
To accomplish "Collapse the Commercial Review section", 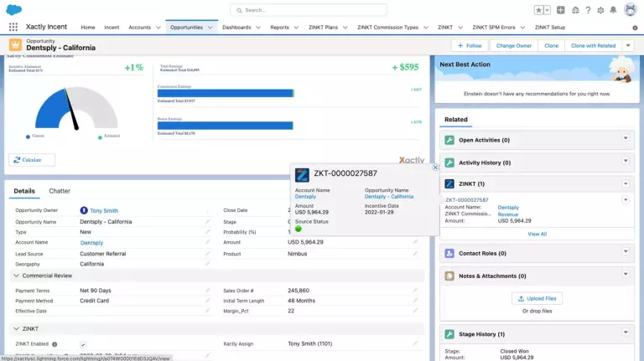I will pyautogui.click(x=17, y=276).
